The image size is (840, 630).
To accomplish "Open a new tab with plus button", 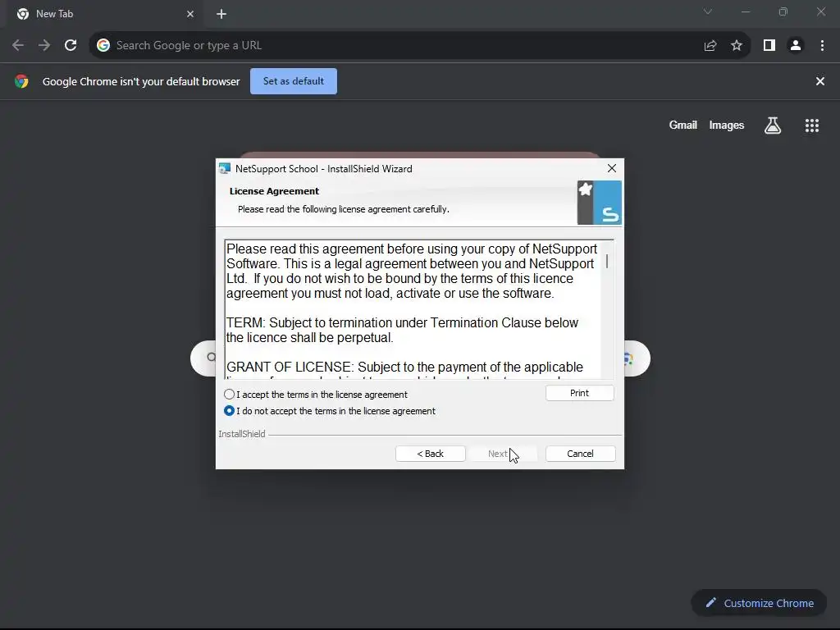I will pyautogui.click(x=221, y=14).
